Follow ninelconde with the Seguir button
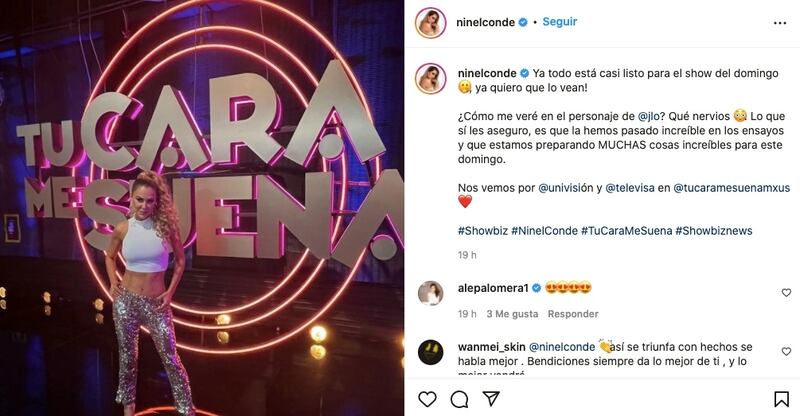The width and height of the screenshot is (800, 416). point(560,22)
